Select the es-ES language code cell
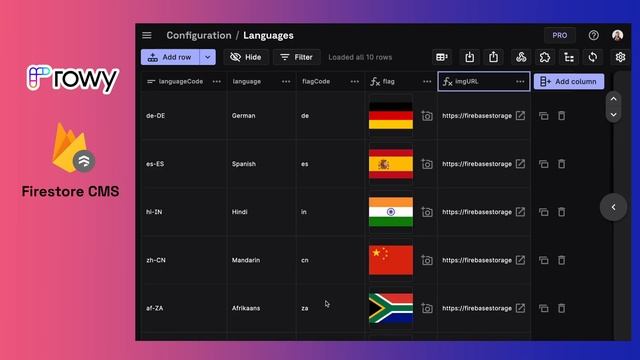This screenshot has width=640, height=360. click(x=184, y=164)
